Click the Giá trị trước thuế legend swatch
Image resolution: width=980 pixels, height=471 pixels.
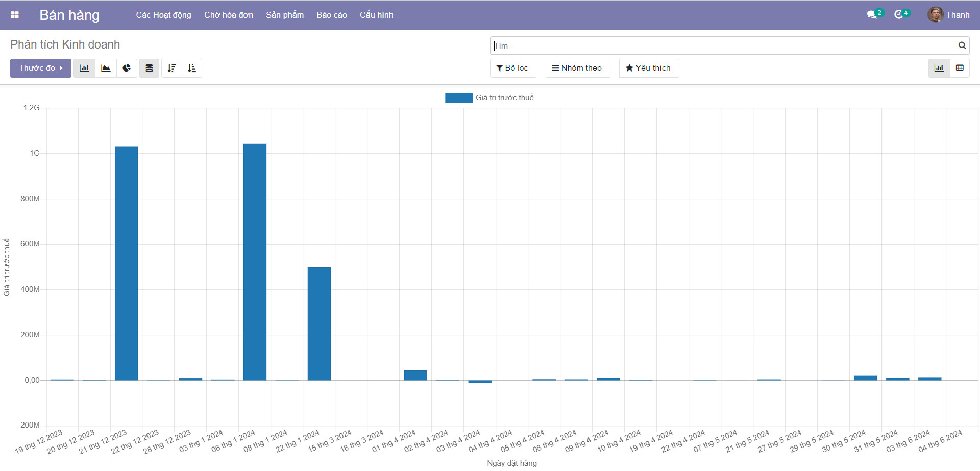(458, 98)
